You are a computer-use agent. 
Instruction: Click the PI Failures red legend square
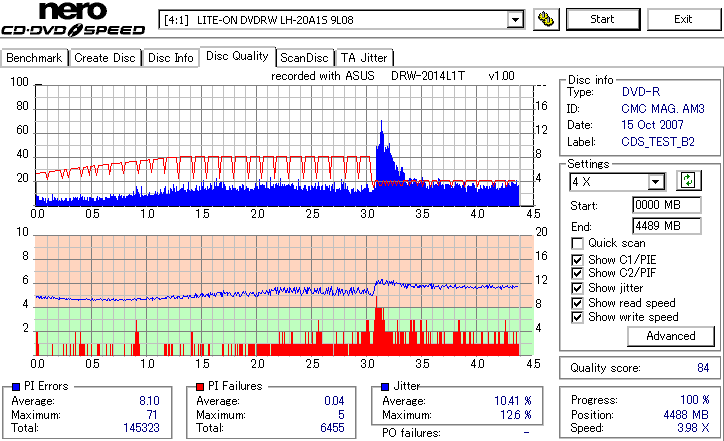[200, 387]
